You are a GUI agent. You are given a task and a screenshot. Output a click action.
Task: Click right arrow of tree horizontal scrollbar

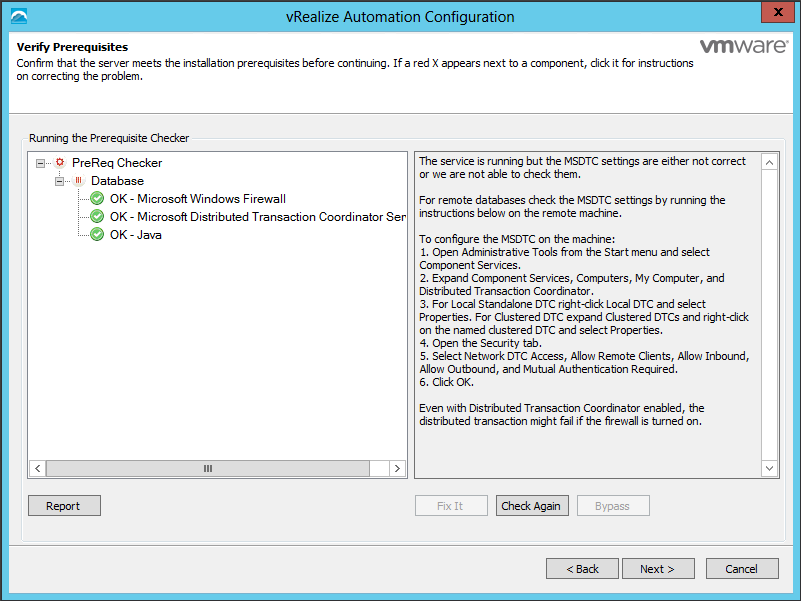pos(397,468)
